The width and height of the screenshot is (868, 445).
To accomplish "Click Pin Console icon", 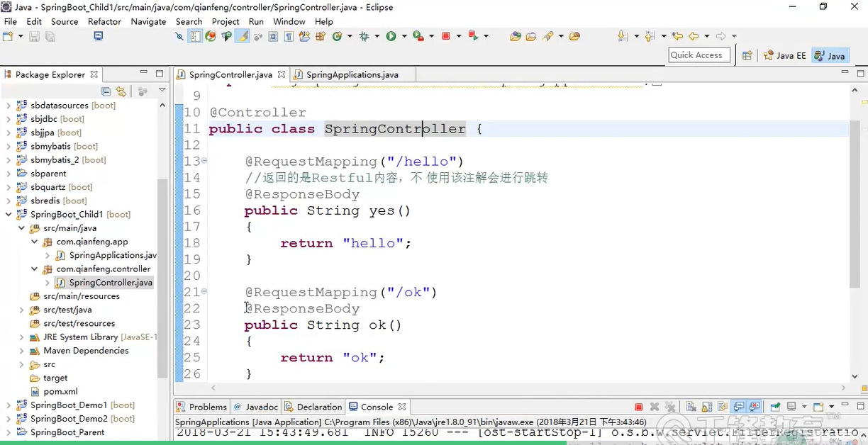I will click(x=775, y=407).
